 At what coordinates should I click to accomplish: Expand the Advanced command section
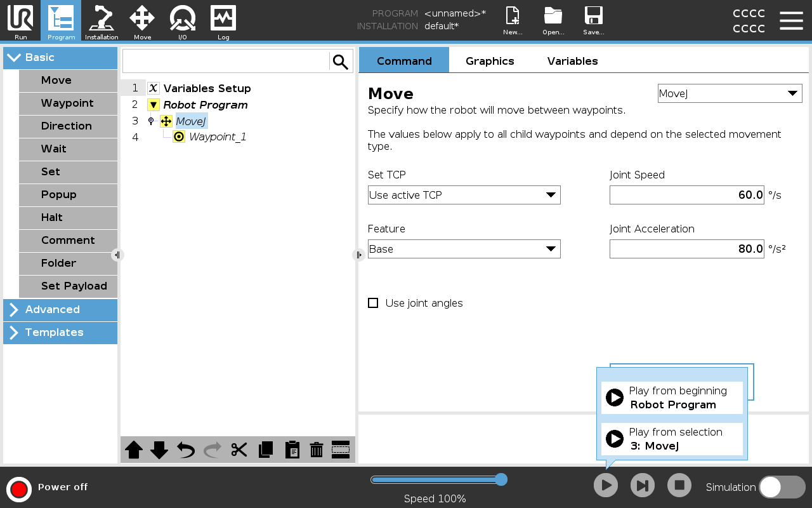click(60, 310)
